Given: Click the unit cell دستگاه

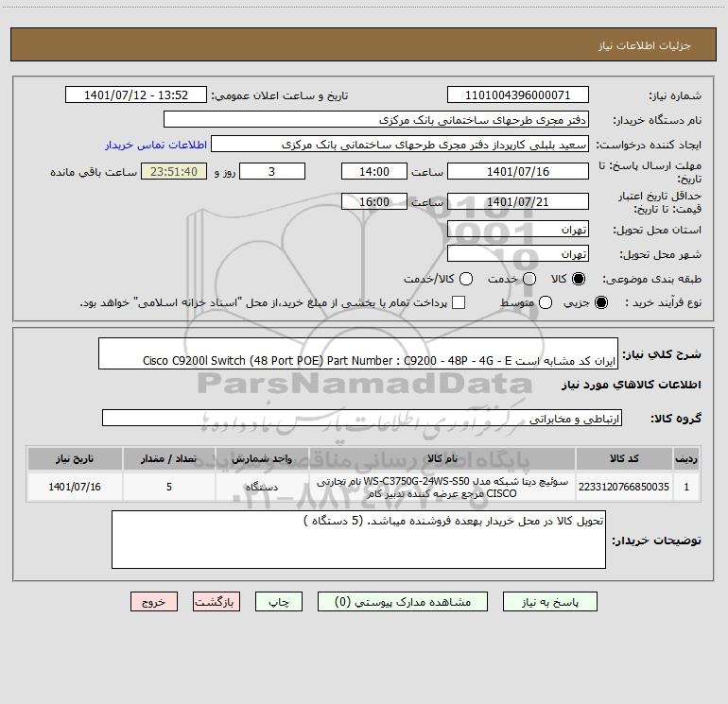Looking at the screenshot, I should tap(262, 487).
